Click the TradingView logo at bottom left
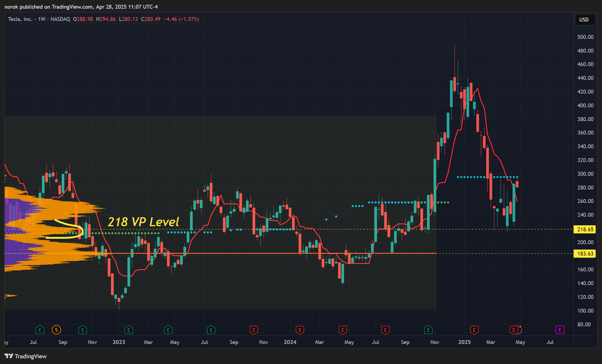Image resolution: width=602 pixels, height=364 pixels. (25, 356)
